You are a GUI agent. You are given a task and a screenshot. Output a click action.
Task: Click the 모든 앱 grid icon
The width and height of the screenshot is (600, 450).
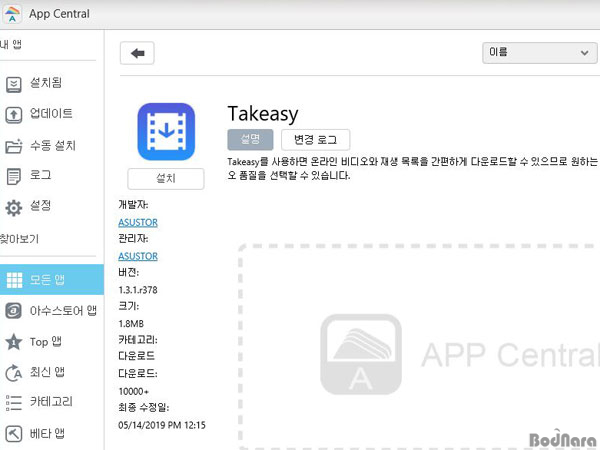[x=15, y=280]
